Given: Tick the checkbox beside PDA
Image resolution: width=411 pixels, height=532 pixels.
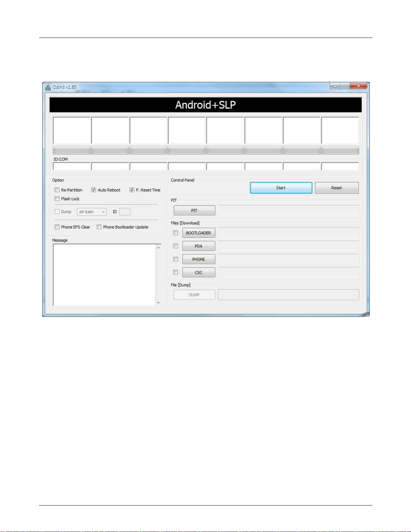Looking at the screenshot, I should pos(175,246).
